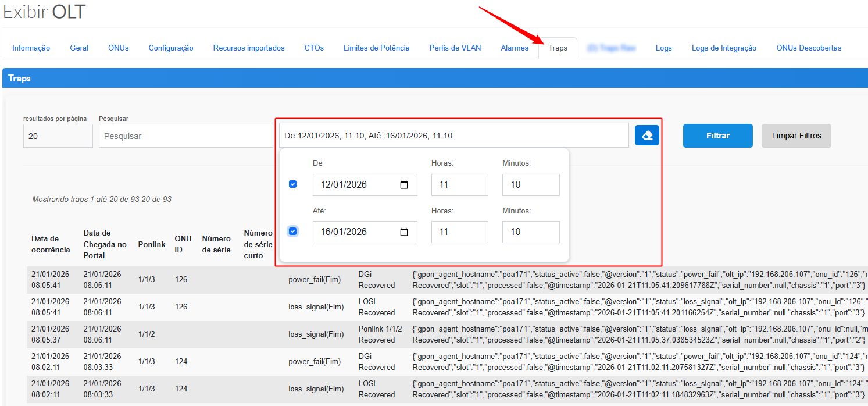Select the Limites de Potência tab
The width and height of the screenshot is (868, 406).
[376, 48]
